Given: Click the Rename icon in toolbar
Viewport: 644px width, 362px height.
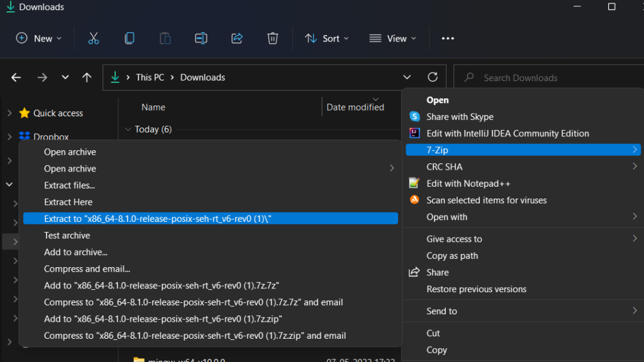Looking at the screenshot, I should click(x=201, y=38).
